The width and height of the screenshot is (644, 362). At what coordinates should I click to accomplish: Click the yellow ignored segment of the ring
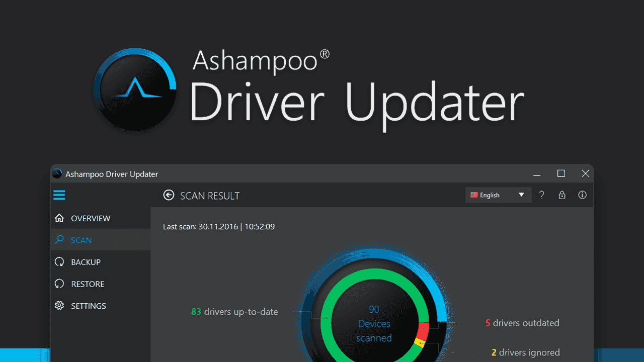coord(420,344)
